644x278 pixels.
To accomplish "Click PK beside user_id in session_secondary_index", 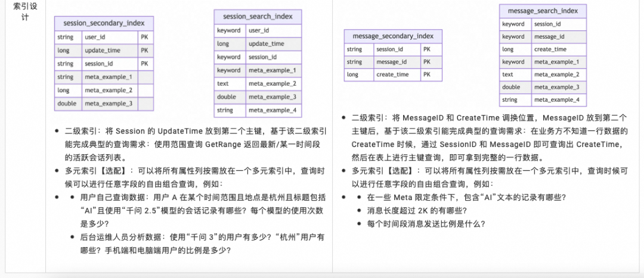I will pos(144,37).
